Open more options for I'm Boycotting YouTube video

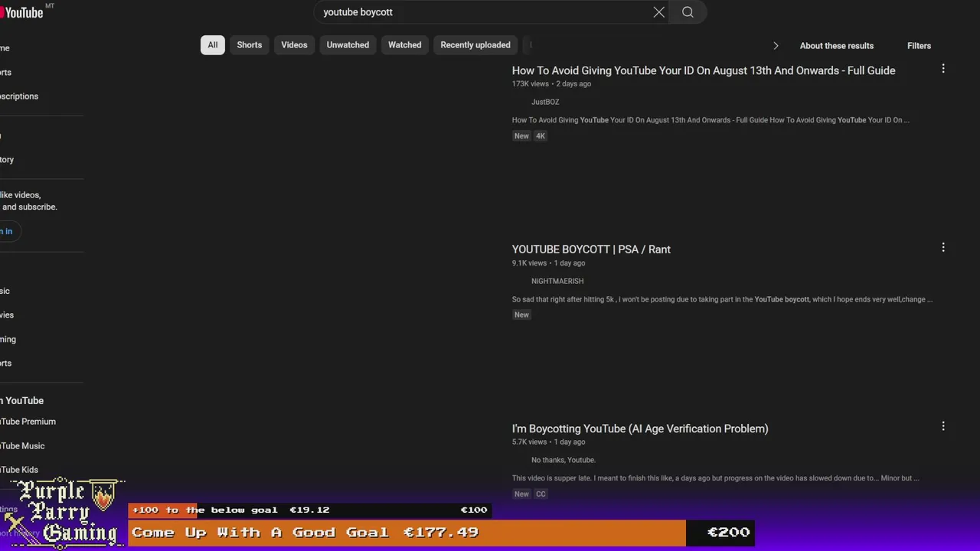click(943, 426)
